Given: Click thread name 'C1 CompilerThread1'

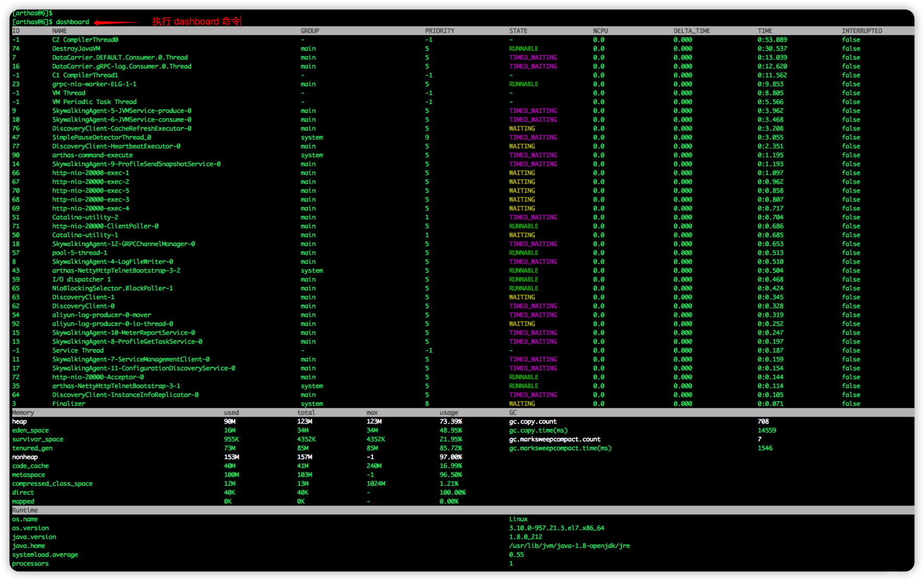Looking at the screenshot, I should coord(85,75).
